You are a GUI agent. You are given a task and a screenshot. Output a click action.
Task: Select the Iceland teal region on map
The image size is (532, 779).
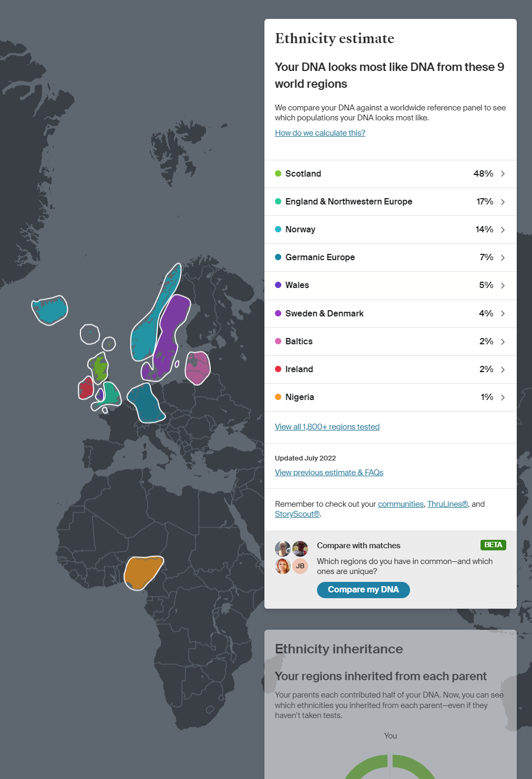(x=50, y=310)
